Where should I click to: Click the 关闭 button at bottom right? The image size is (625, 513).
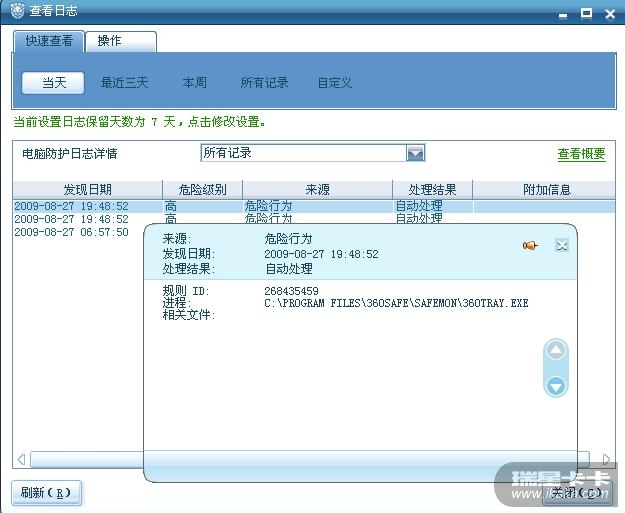(x=577, y=493)
